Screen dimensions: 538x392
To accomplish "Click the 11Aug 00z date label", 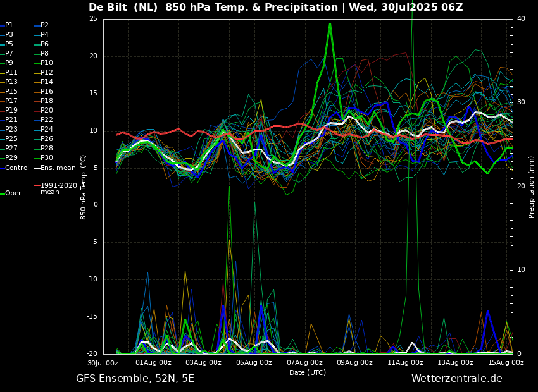I will 405,362.
